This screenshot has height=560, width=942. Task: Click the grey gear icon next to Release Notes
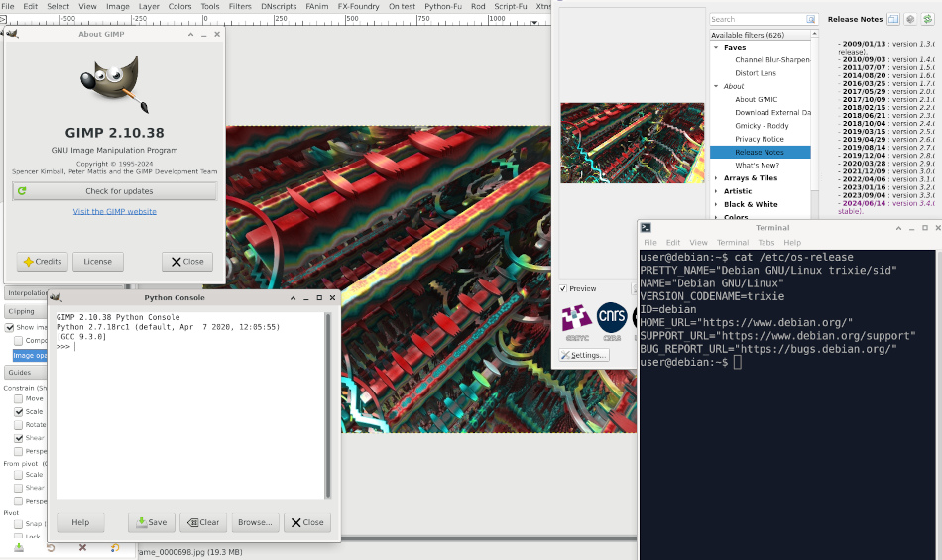(x=909, y=19)
